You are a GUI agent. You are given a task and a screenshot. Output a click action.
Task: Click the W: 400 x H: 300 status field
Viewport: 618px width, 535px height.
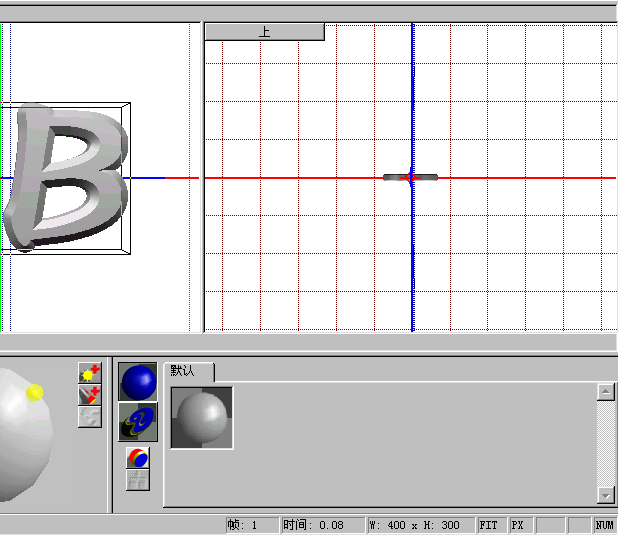point(421,525)
